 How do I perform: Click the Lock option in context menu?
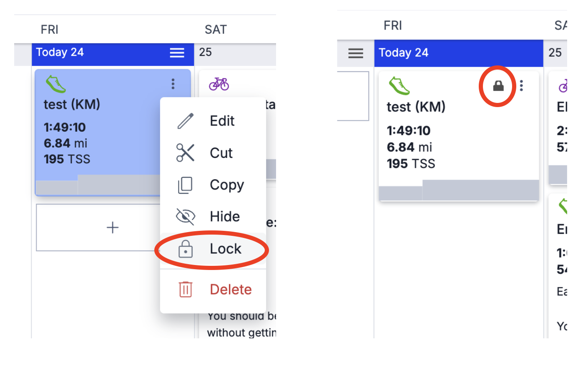[225, 249]
